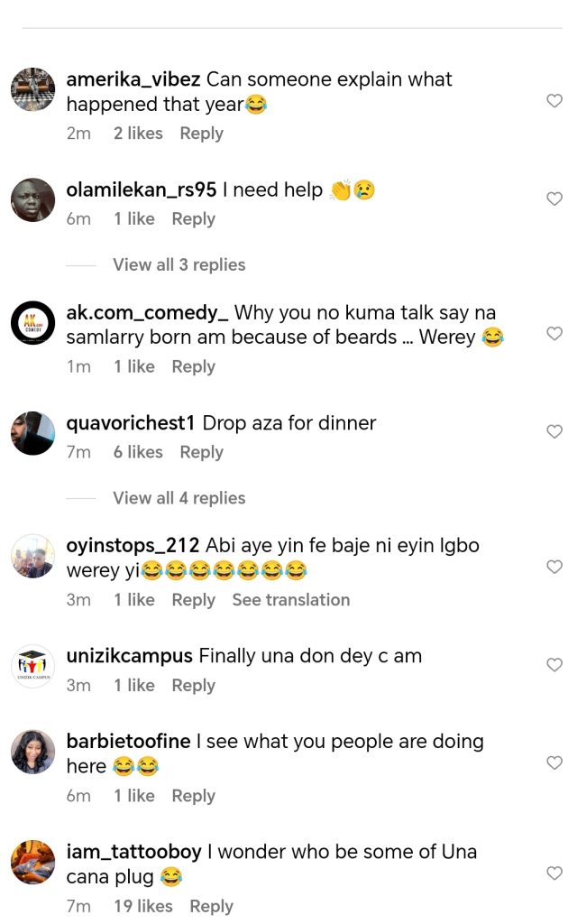The height and width of the screenshot is (924, 568).
Task: Expand 'View all 3 replies' under olamilekan_rs95
Action: (179, 264)
